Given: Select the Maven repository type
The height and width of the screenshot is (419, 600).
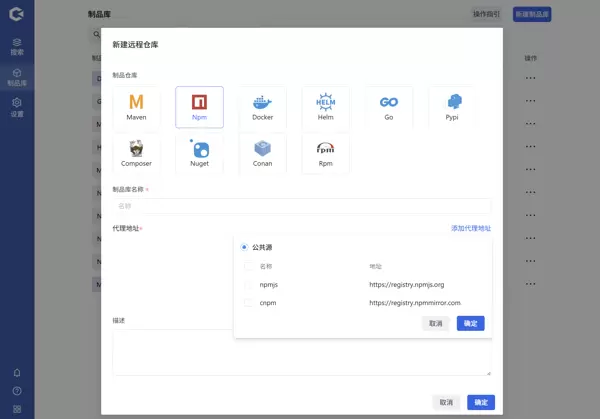Looking at the screenshot, I should click(136, 107).
